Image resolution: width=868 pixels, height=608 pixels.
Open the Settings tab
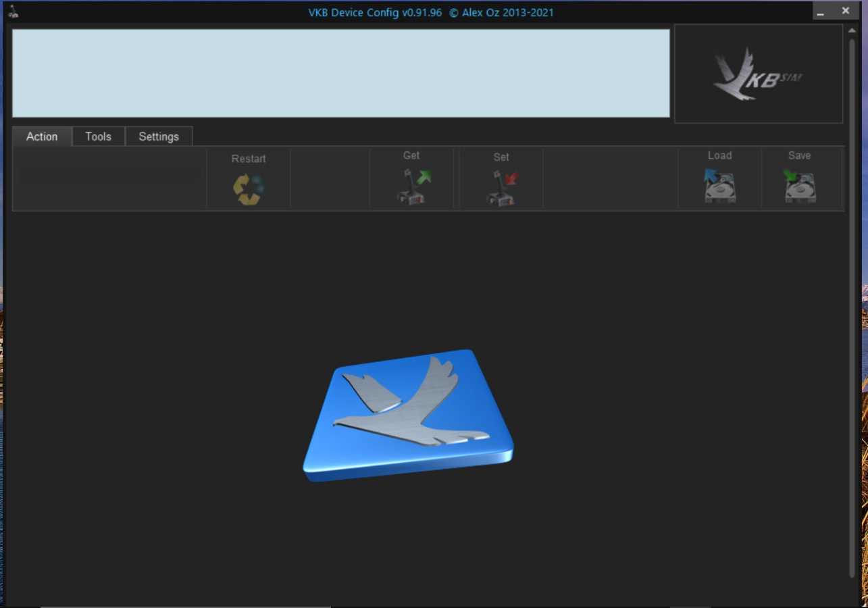[159, 136]
